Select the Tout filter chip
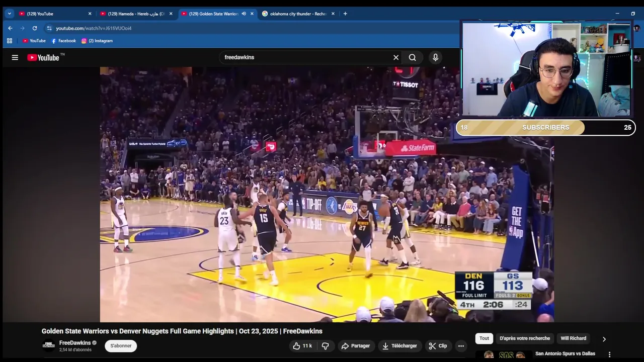 click(484, 338)
